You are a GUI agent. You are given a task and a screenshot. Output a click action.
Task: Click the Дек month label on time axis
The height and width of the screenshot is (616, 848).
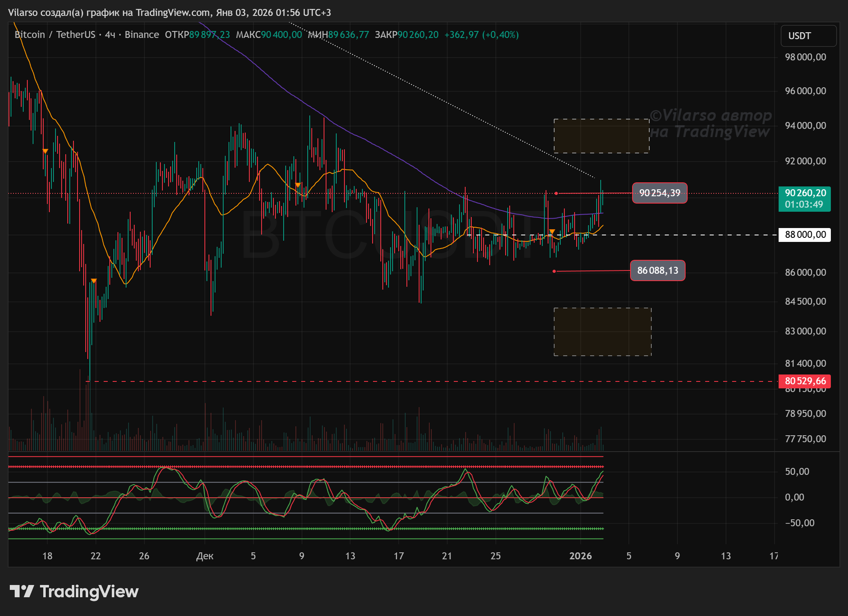(205, 556)
